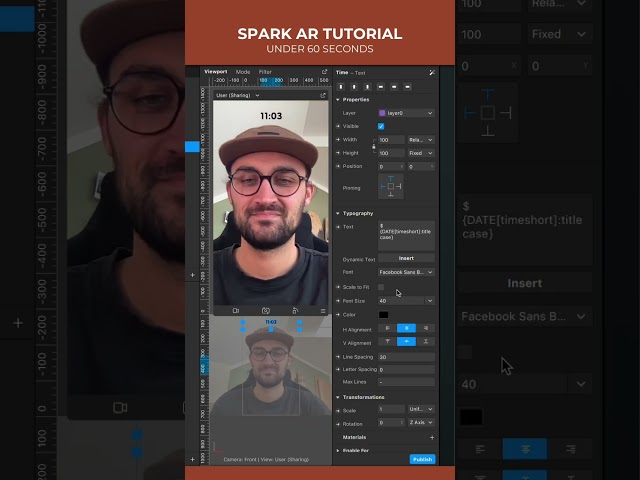Viewport: 640px width, 480px height.
Task: Open the Font dropdown Facebook Sans B...
Action: click(x=406, y=272)
